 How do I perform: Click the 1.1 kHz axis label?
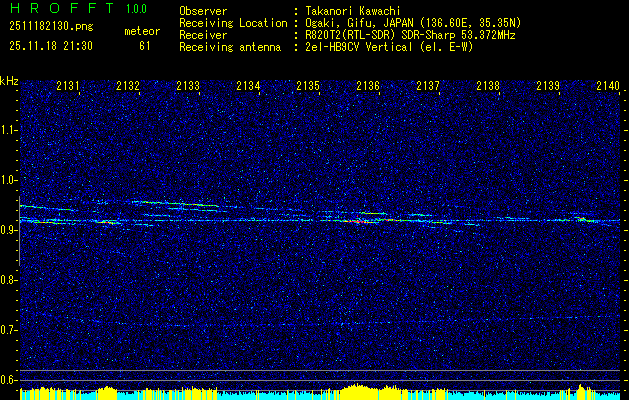point(9,130)
